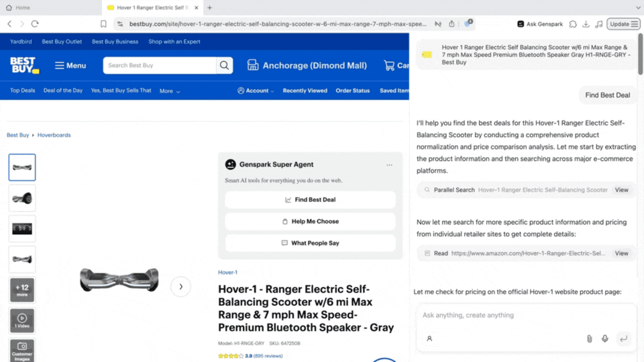Viewport: 644px width, 362px height.
Task: Expand the Parallel Search View entry
Action: (x=621, y=190)
